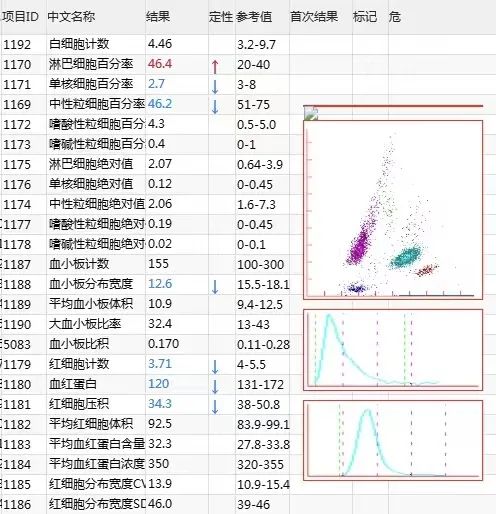This screenshot has width=496, height=514.
Task: Click the 首次结果 column header
Action: pyautogui.click(x=314, y=17)
